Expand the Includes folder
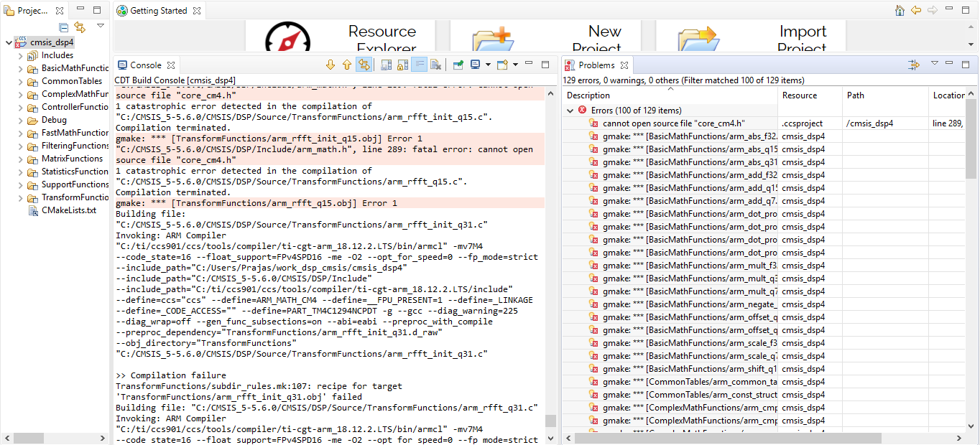Image resolution: width=980 pixels, height=445 pixels. pyautogui.click(x=20, y=55)
